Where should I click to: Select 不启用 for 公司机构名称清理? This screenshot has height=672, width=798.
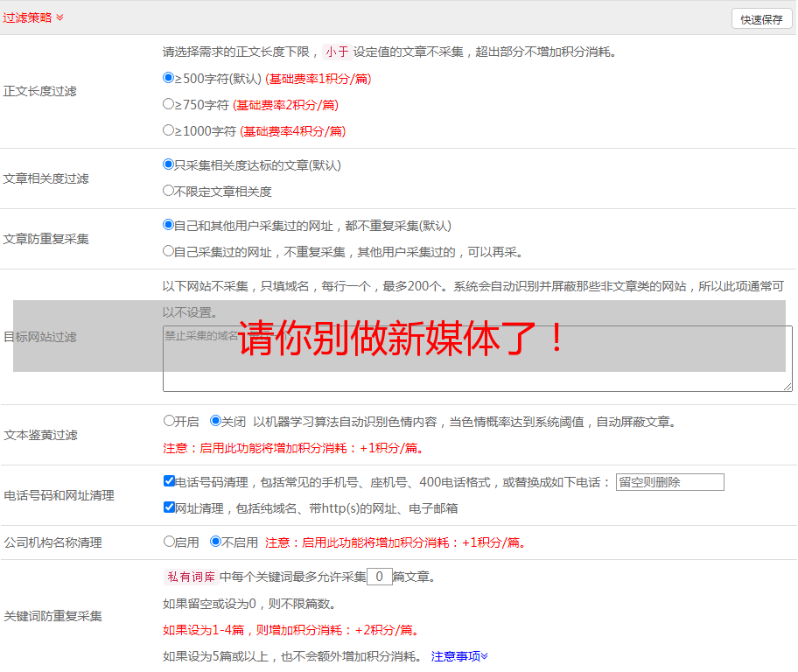point(216,542)
